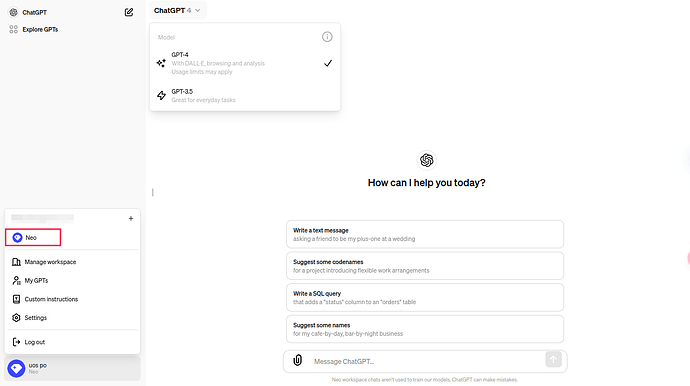Focus the Message ChatGPT input field
The width and height of the screenshot is (690, 386).
coord(425,361)
